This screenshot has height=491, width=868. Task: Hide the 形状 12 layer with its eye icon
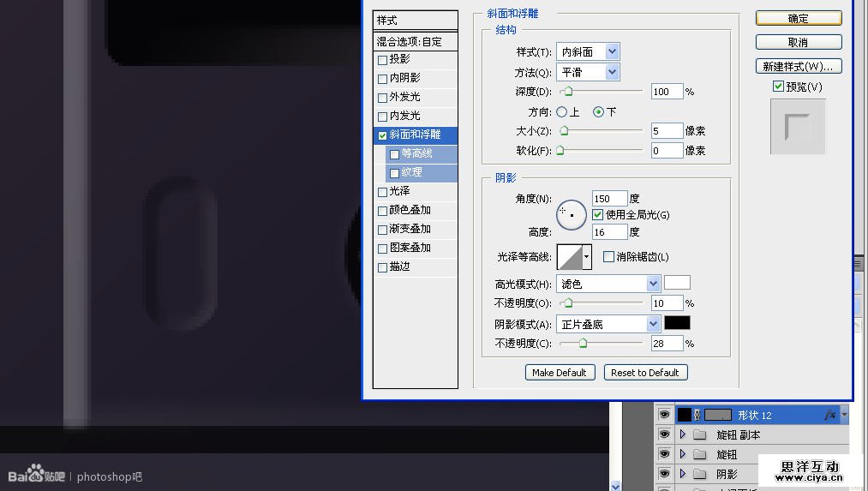point(664,415)
